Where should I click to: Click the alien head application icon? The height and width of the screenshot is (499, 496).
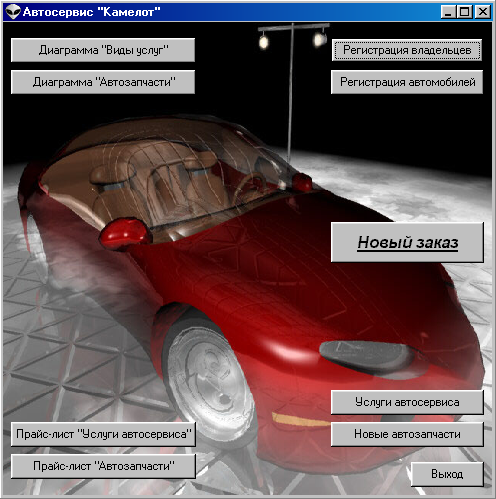(x=13, y=12)
